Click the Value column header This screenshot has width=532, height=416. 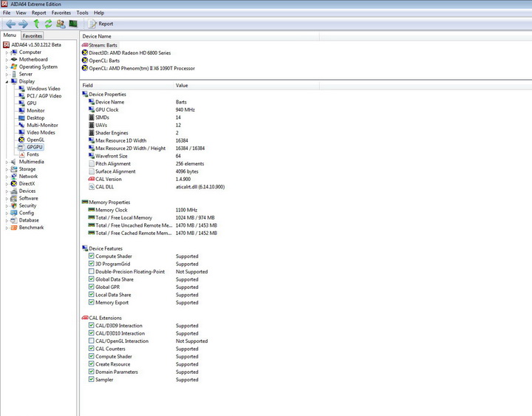click(246, 86)
